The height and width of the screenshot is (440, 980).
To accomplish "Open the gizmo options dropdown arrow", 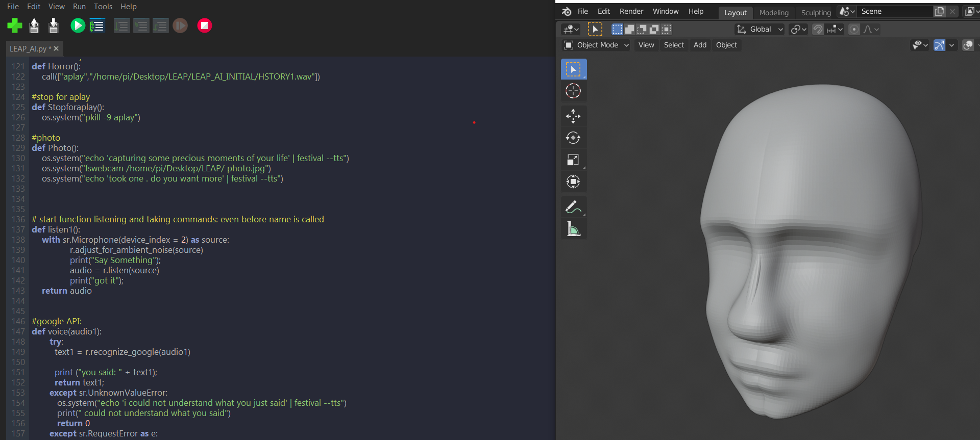I will pyautogui.click(x=951, y=45).
